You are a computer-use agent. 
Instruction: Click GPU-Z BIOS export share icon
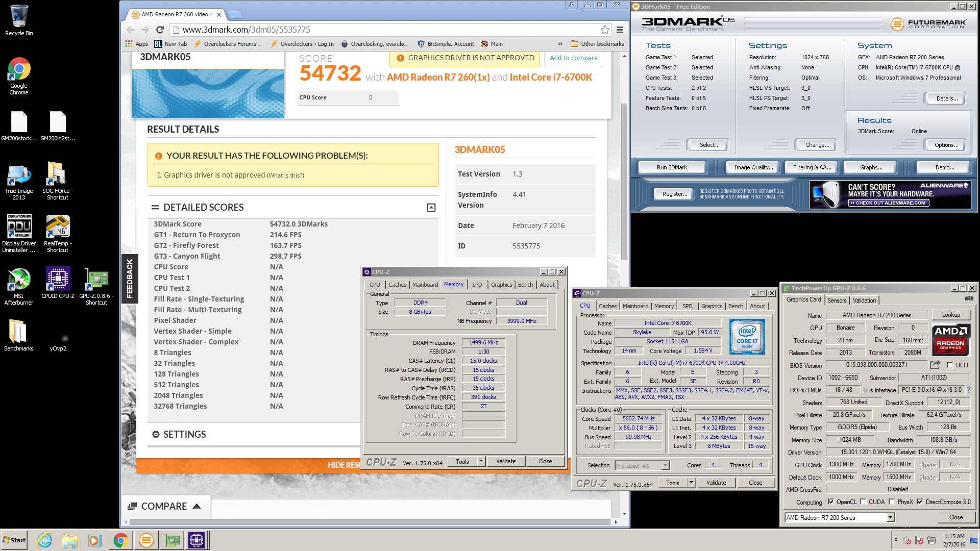coord(935,365)
